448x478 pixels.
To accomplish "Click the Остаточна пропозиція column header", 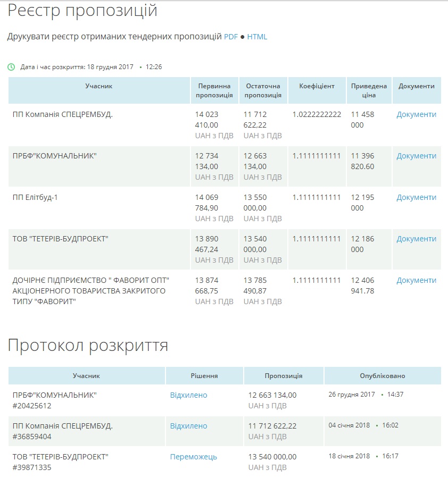I will pos(263,90).
